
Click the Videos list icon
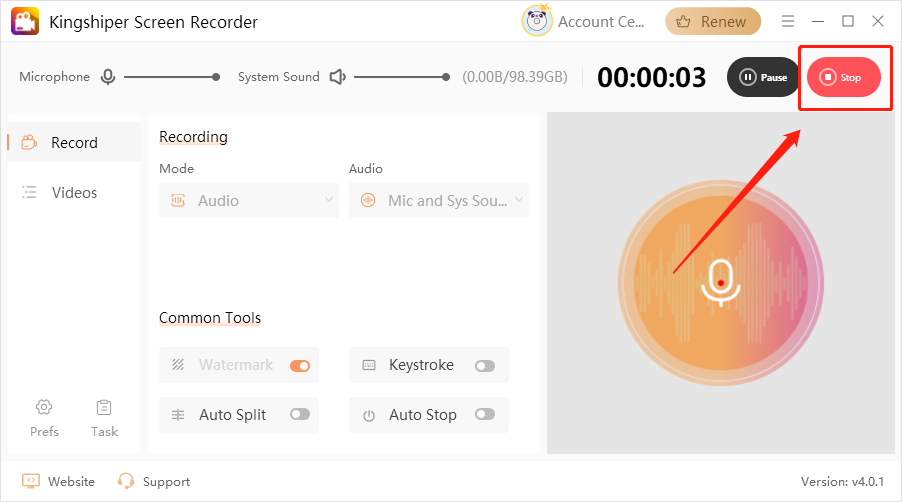(x=29, y=192)
